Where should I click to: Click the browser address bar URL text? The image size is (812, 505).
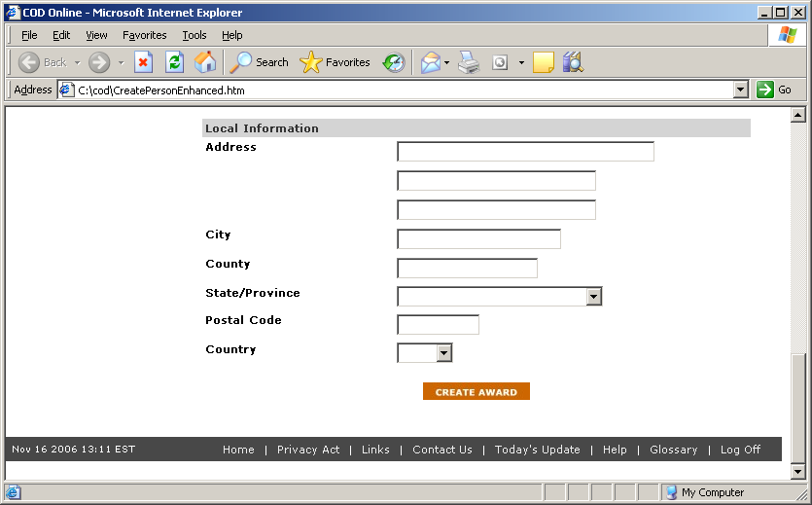161,90
